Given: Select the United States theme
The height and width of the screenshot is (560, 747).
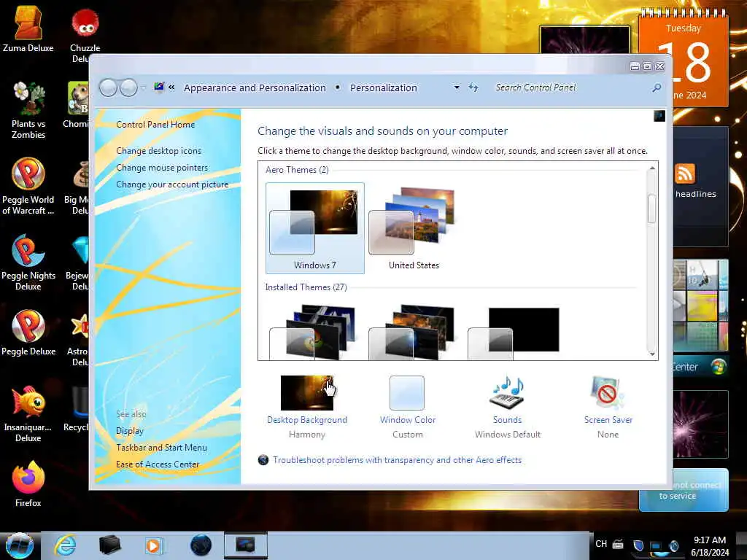Looking at the screenshot, I should [x=414, y=228].
